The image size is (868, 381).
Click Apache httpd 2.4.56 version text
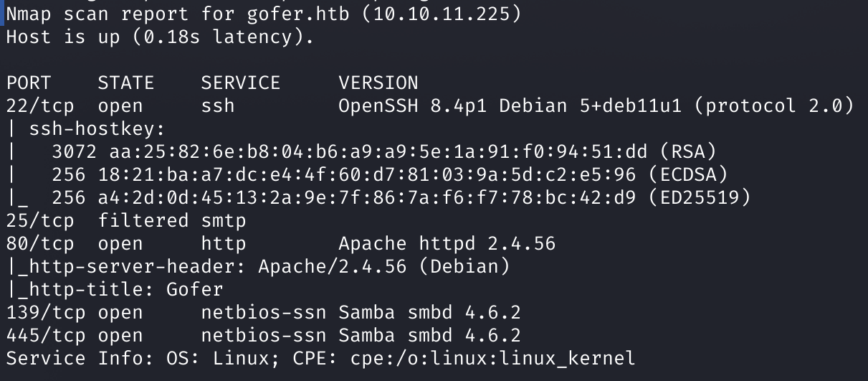[x=447, y=243]
